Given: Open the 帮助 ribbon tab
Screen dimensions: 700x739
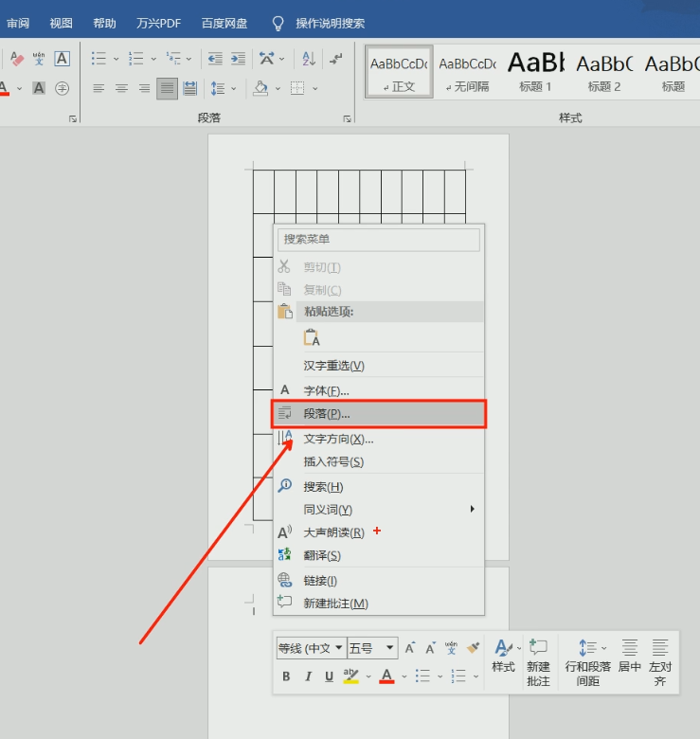Looking at the screenshot, I should tap(104, 23).
